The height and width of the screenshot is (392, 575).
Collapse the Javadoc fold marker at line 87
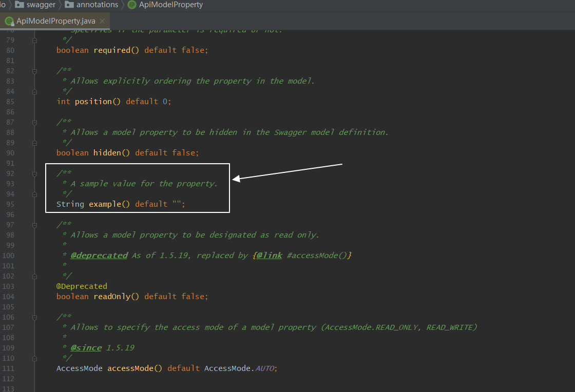34,122
